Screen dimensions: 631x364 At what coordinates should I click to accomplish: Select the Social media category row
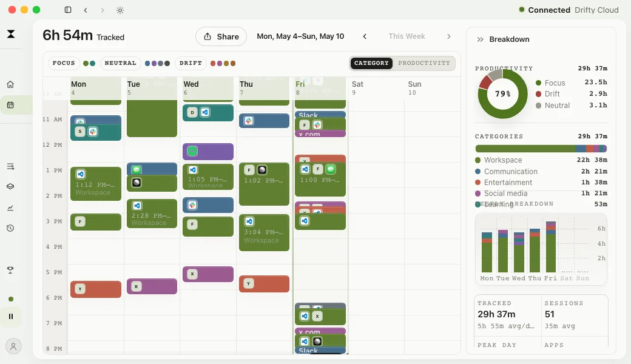[x=541, y=194]
